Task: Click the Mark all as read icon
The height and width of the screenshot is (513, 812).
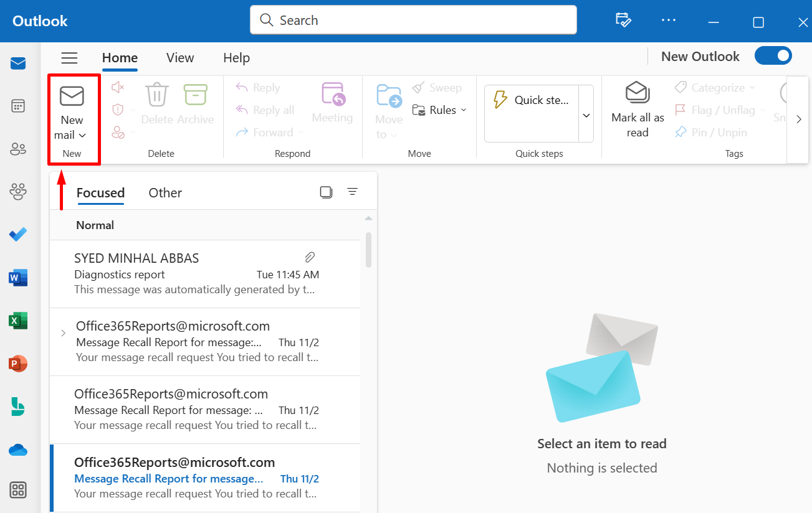Action: 637,94
